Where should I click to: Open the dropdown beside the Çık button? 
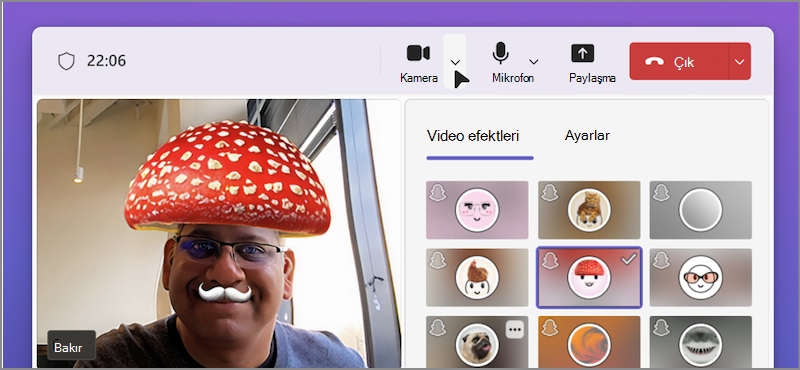pos(740,61)
